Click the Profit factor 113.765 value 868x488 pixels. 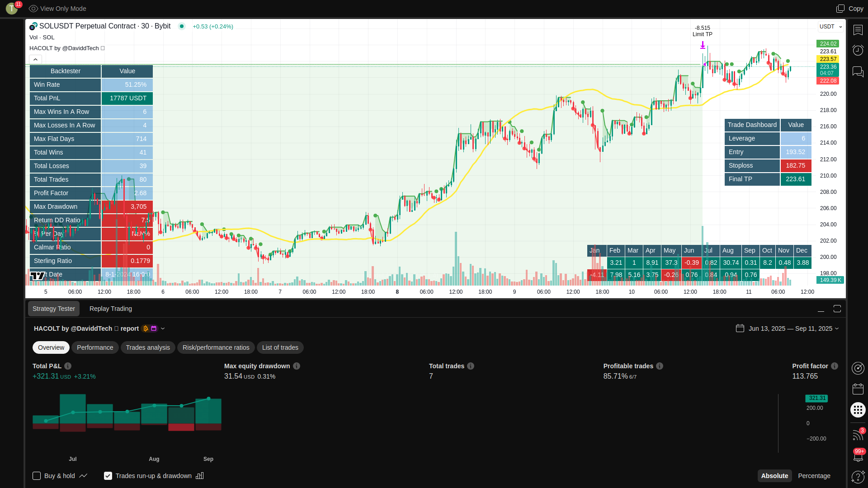(x=805, y=376)
